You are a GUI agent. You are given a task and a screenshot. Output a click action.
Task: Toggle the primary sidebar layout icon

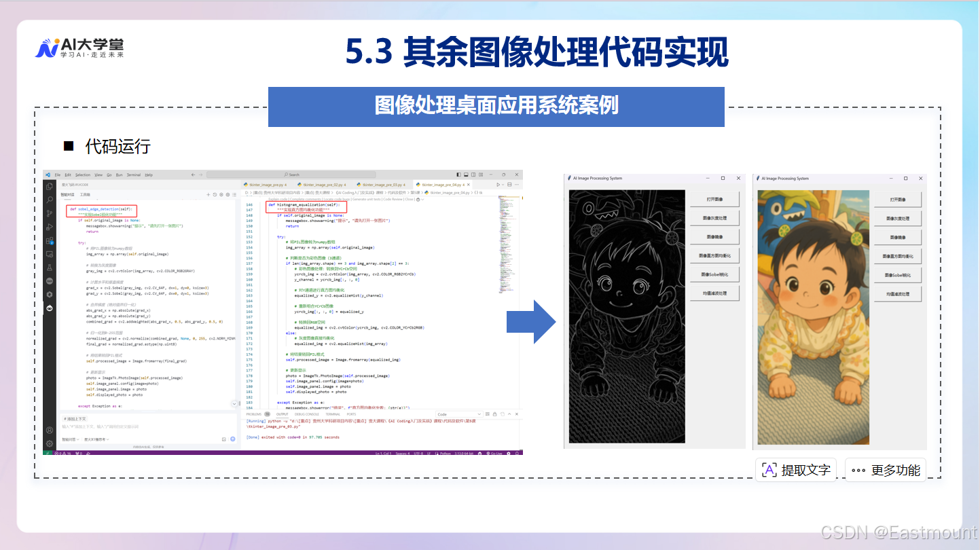[x=458, y=175]
